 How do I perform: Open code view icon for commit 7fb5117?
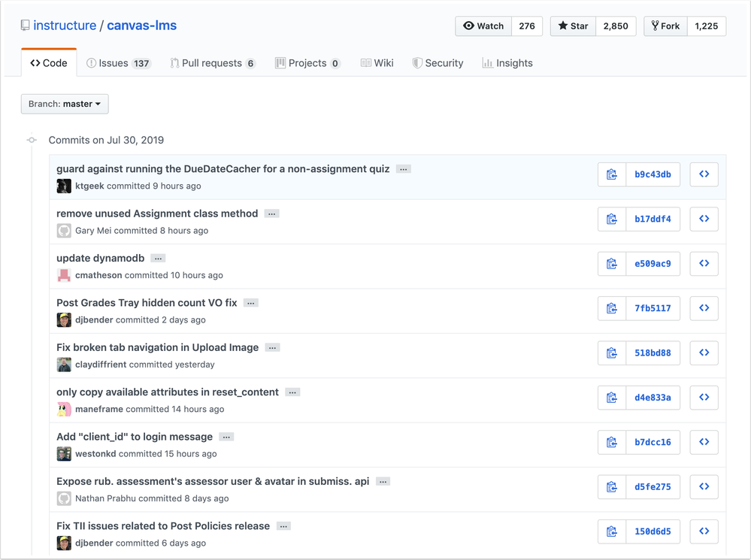pyautogui.click(x=704, y=308)
